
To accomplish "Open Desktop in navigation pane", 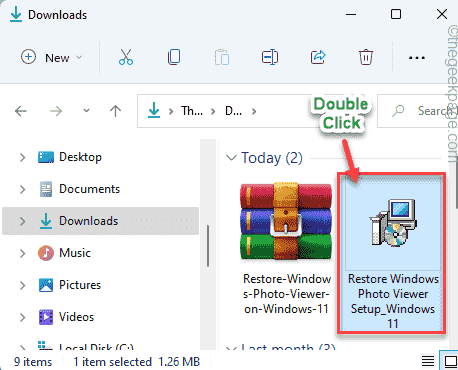I will [80, 157].
